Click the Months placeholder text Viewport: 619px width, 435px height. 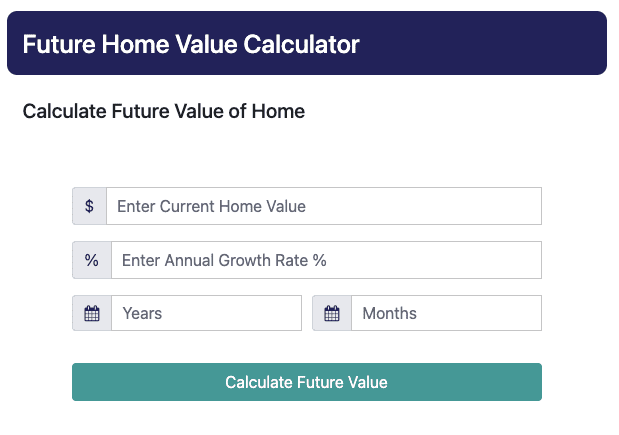[x=390, y=313]
